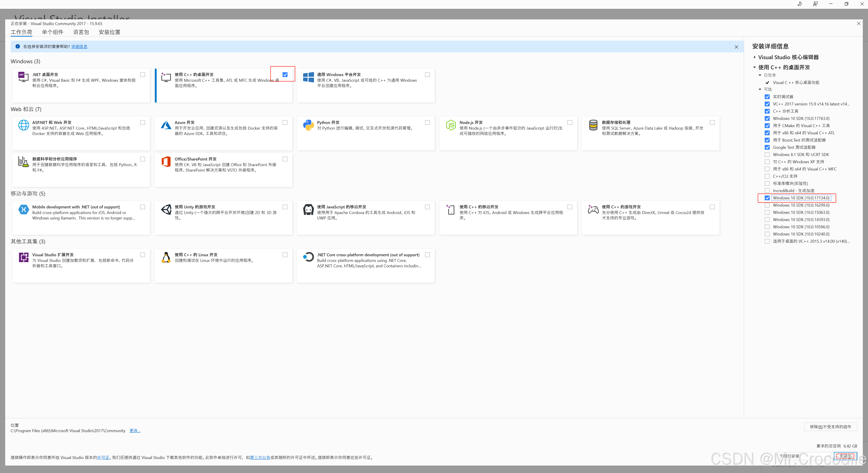
Task: Click the Unity game development icon
Action: pos(166,209)
